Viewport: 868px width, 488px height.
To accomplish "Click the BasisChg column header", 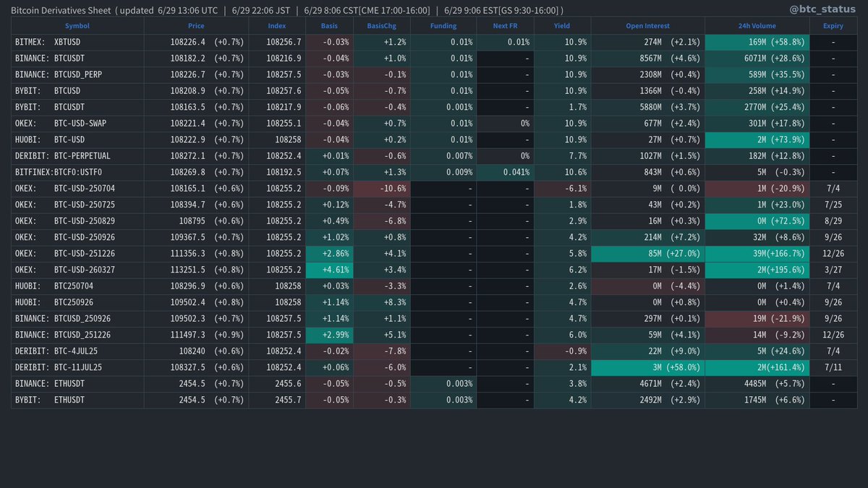I will 382,26.
